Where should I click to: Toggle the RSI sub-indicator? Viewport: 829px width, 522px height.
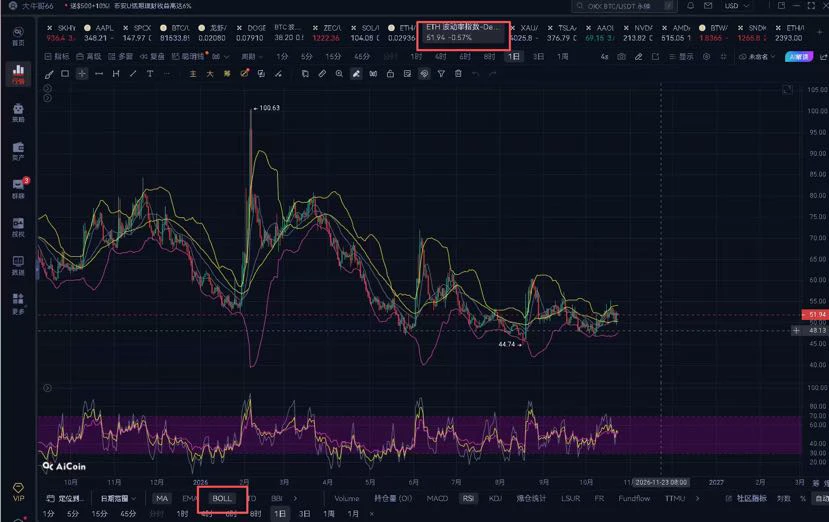[468, 498]
